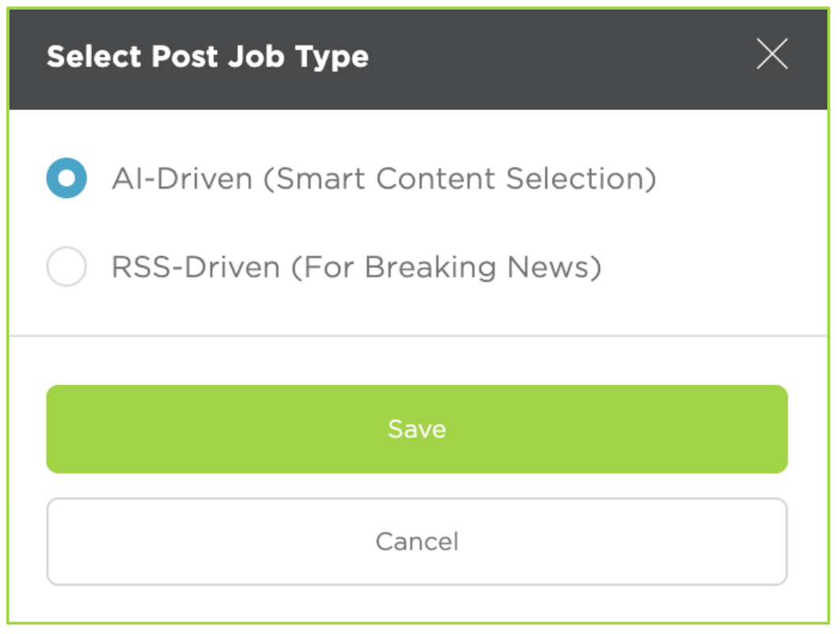Select the empty radio beside RSS-Driven
The width and height of the screenshot is (840, 634).
pyautogui.click(x=67, y=266)
